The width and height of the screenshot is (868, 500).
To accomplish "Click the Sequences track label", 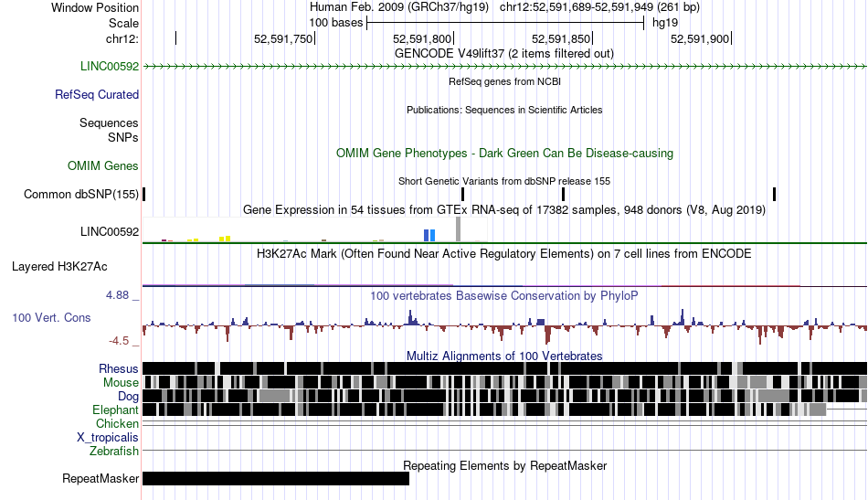I will point(109,122).
